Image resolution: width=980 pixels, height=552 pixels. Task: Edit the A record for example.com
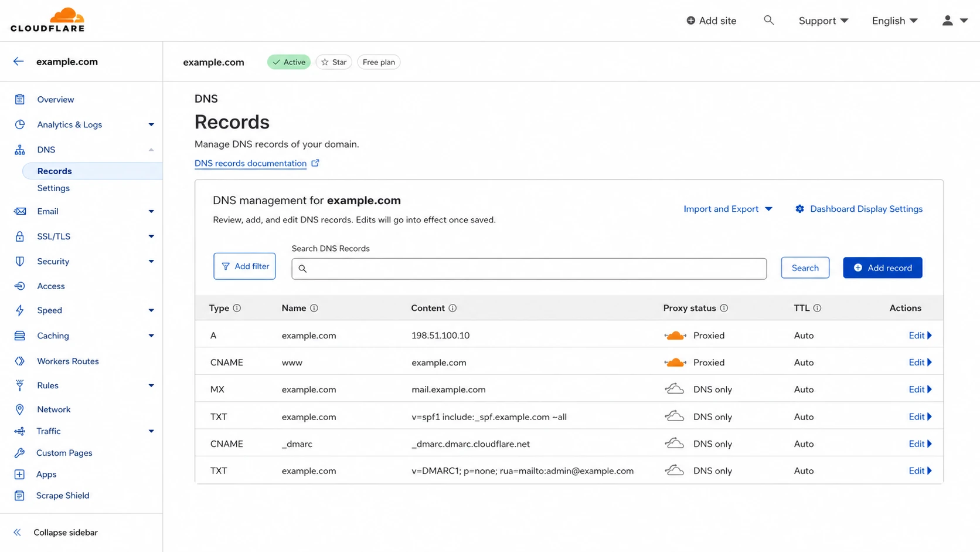click(920, 336)
